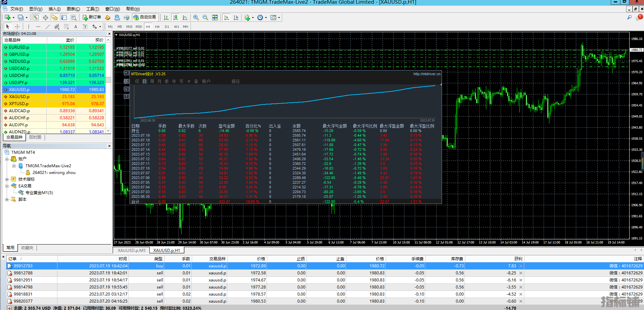
Task: Toggle the Data Window crosshair icon
Action: point(45,17)
